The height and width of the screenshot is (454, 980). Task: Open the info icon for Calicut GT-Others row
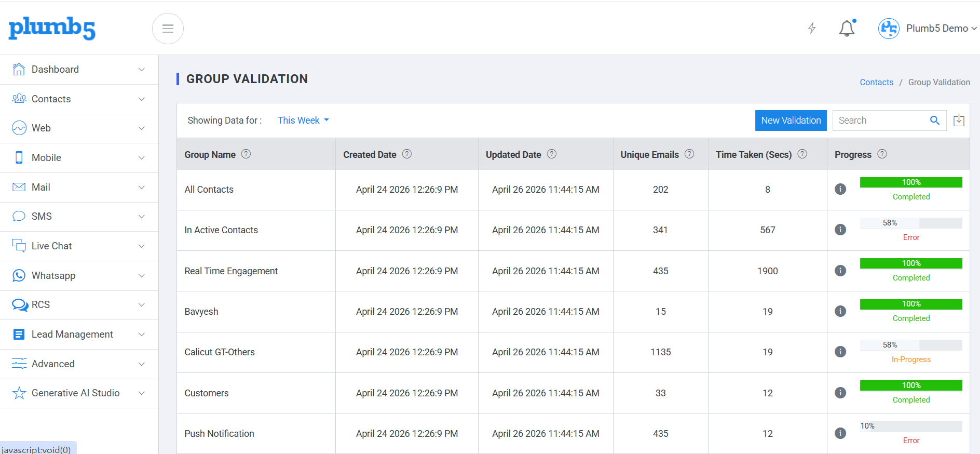pyautogui.click(x=840, y=352)
